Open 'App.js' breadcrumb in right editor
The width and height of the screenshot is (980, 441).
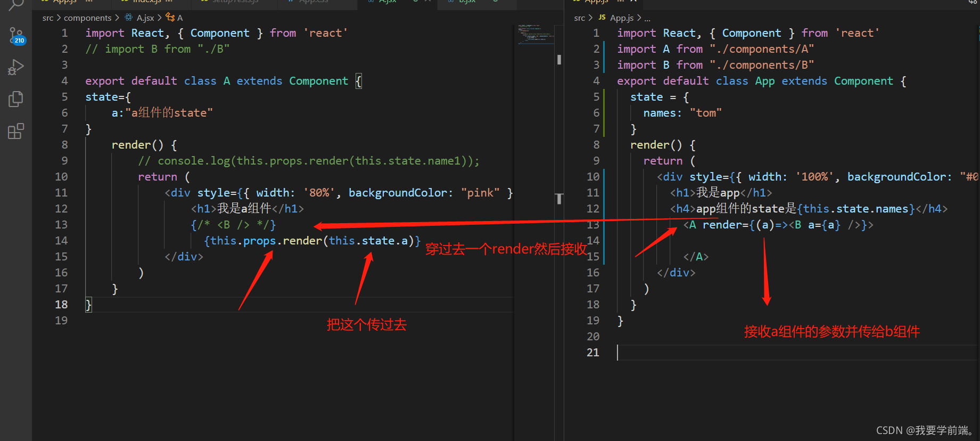click(622, 18)
